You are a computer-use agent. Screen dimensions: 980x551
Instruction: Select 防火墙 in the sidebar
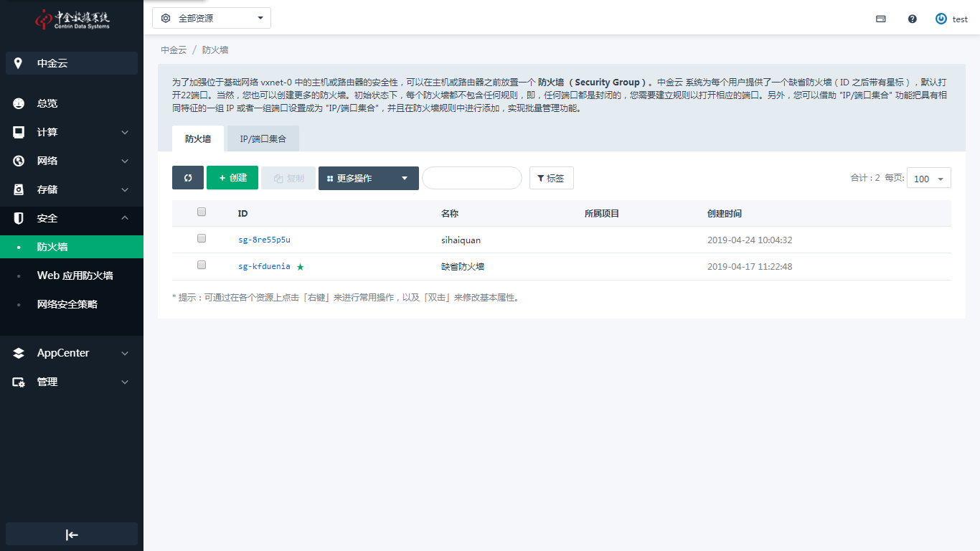[72, 247]
